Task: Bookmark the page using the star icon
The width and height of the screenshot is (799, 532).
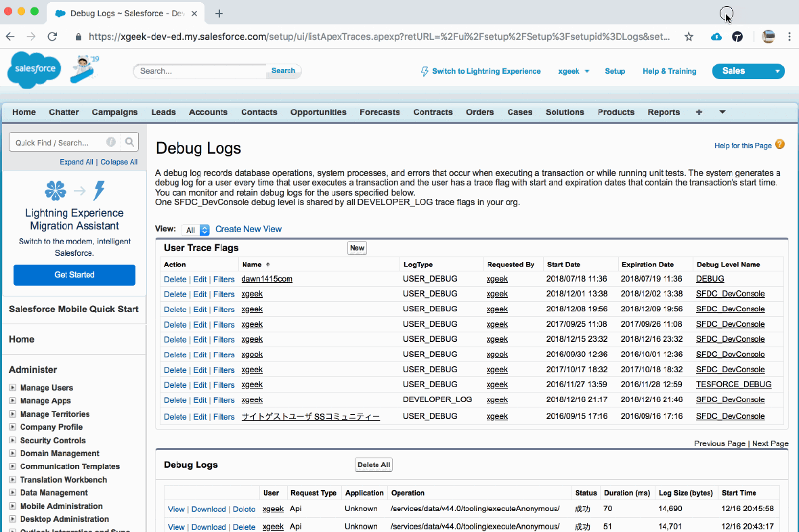Action: pyautogui.click(x=689, y=37)
